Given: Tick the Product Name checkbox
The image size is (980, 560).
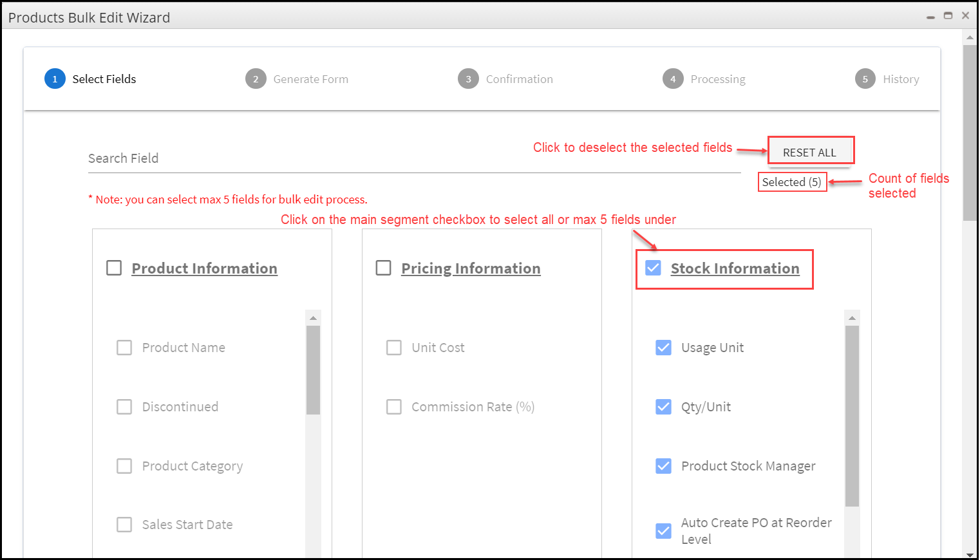Looking at the screenshot, I should pyautogui.click(x=124, y=348).
